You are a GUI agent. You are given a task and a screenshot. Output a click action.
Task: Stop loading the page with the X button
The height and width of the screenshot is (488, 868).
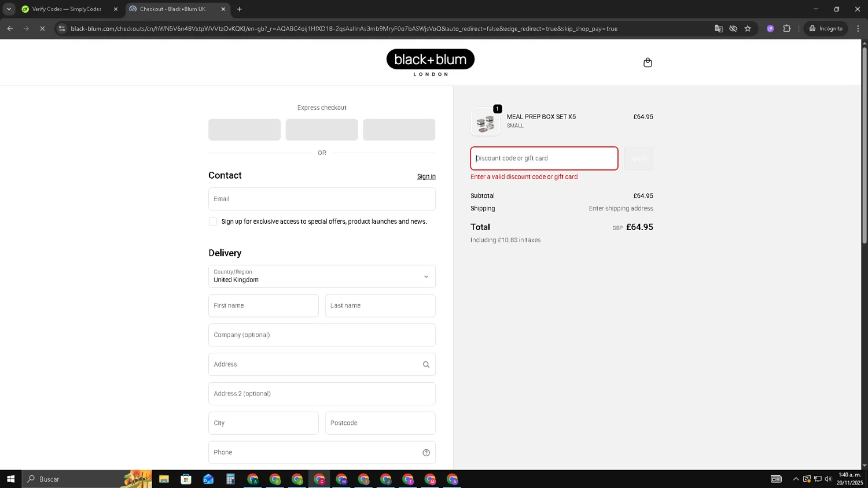42,28
